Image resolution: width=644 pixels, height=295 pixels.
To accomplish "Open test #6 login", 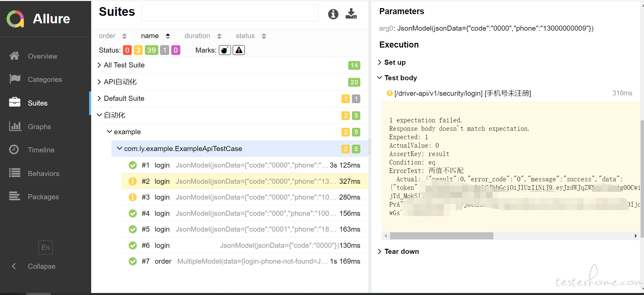I will [x=245, y=245].
